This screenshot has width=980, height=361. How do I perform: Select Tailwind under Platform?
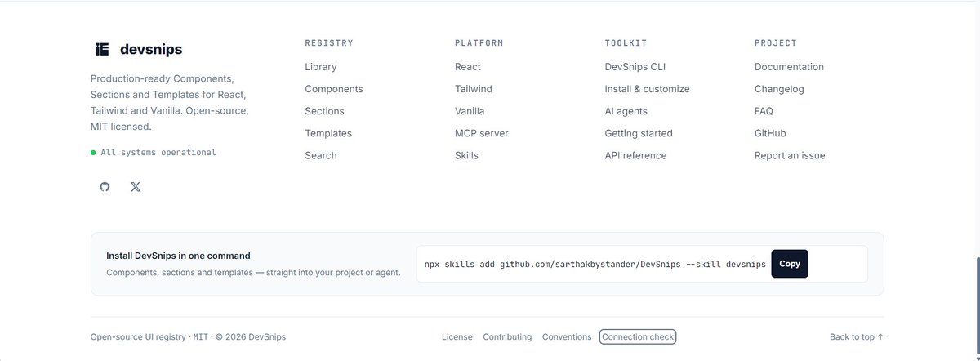[474, 89]
